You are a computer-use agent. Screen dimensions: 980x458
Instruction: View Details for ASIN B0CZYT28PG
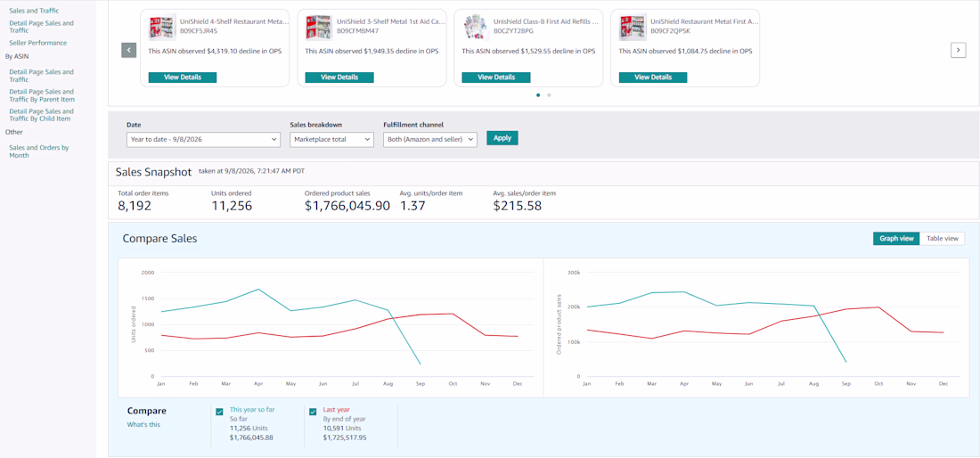click(496, 78)
